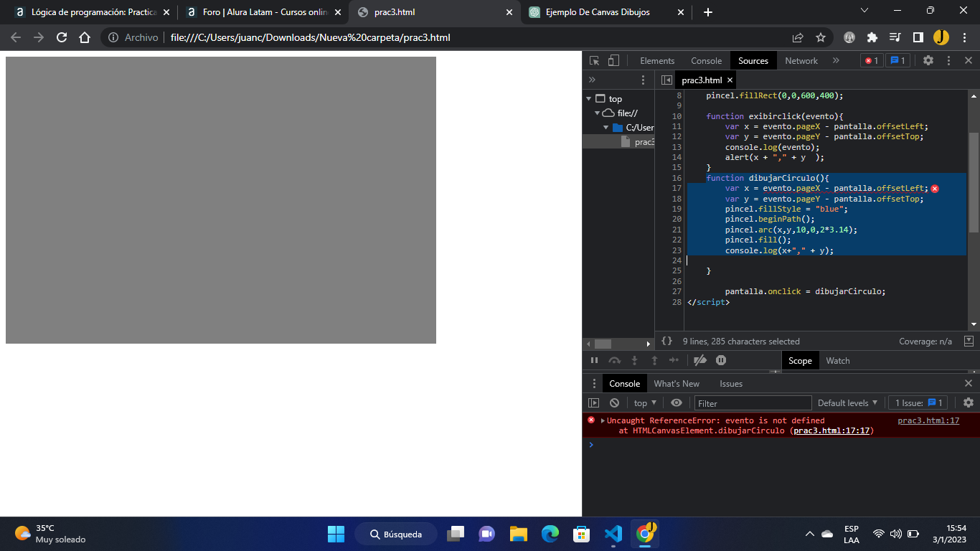Open File Explorer from taskbar
980x551 pixels.
tap(519, 534)
